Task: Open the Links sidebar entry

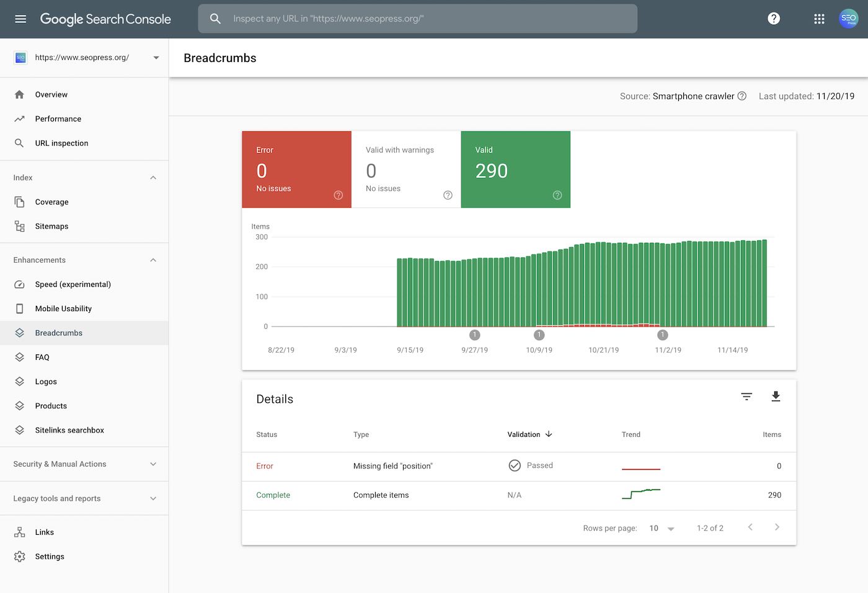Action: coord(84,532)
